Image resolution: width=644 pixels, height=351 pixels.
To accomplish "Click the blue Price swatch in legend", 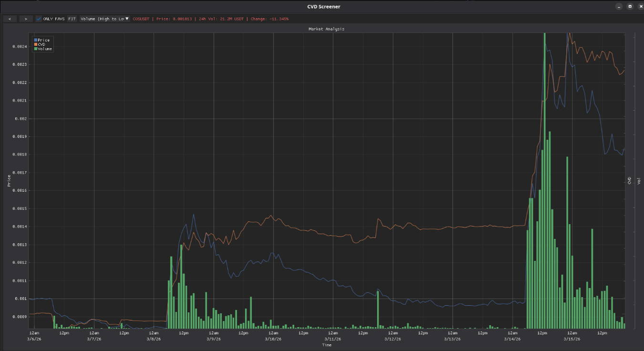I will coord(35,40).
